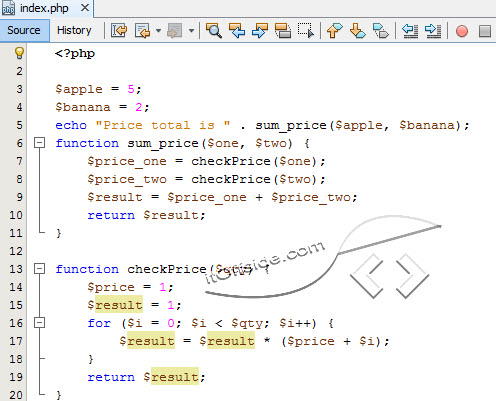The width and height of the screenshot is (496, 401).
Task: Click the "<?php" opening tag
Action: pos(75,53)
